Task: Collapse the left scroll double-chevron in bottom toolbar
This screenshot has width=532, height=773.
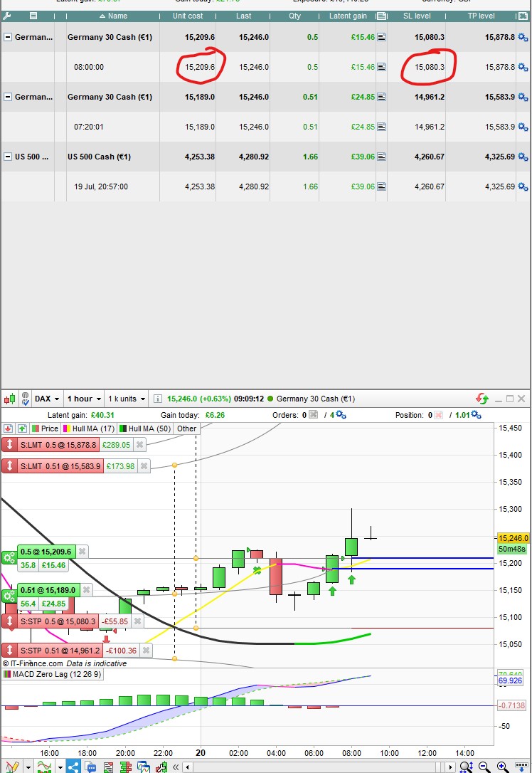Action: (176, 767)
